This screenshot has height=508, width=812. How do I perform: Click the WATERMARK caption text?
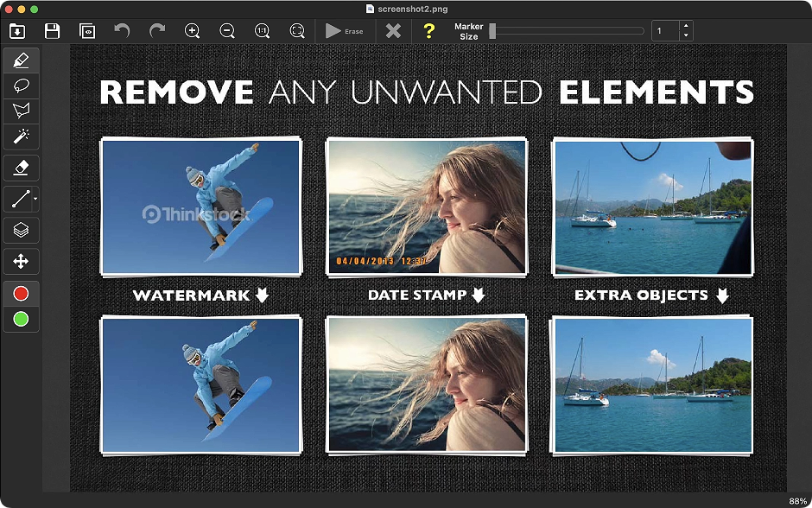(191, 295)
